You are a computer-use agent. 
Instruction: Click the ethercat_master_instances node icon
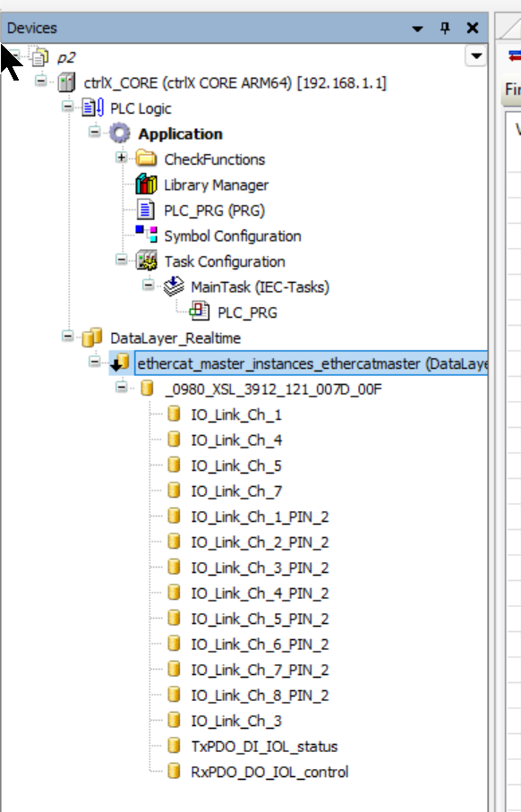click(x=120, y=363)
